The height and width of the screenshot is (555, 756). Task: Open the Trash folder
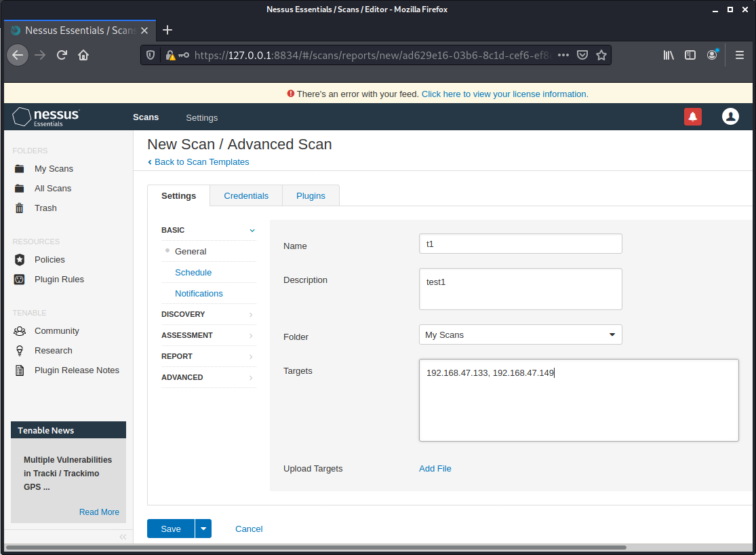(45, 208)
